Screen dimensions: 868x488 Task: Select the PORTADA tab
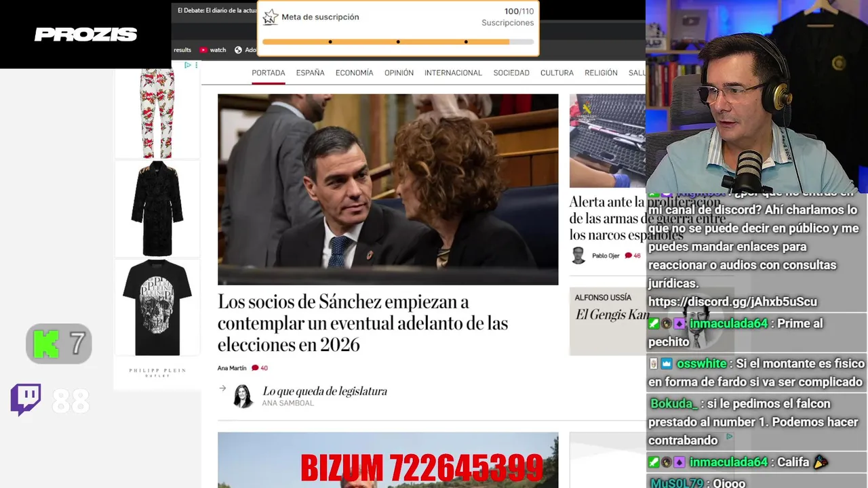tap(269, 73)
